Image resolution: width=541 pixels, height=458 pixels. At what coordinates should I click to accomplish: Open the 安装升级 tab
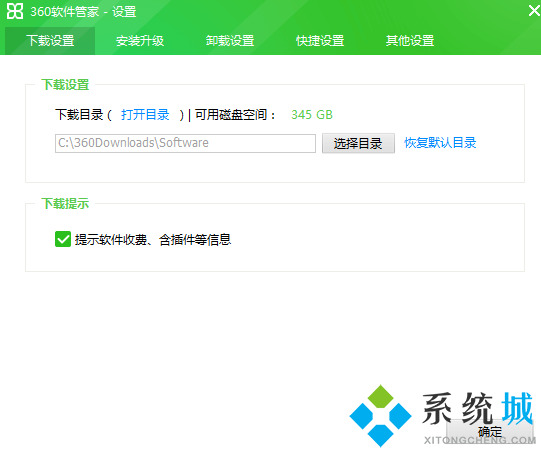pos(140,41)
